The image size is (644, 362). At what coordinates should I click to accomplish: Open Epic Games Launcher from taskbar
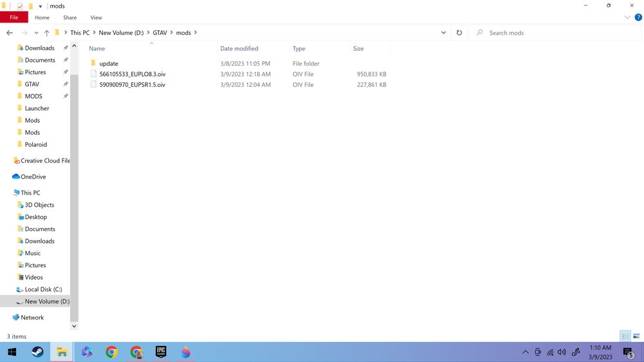click(x=161, y=352)
